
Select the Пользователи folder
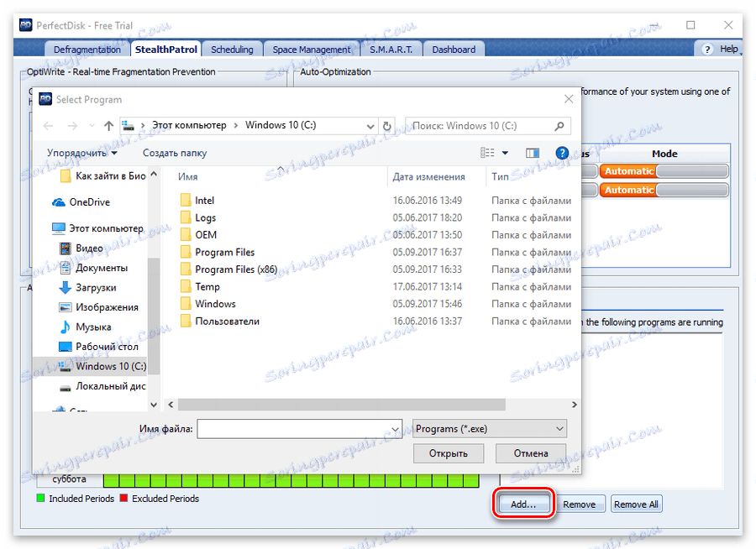click(227, 321)
